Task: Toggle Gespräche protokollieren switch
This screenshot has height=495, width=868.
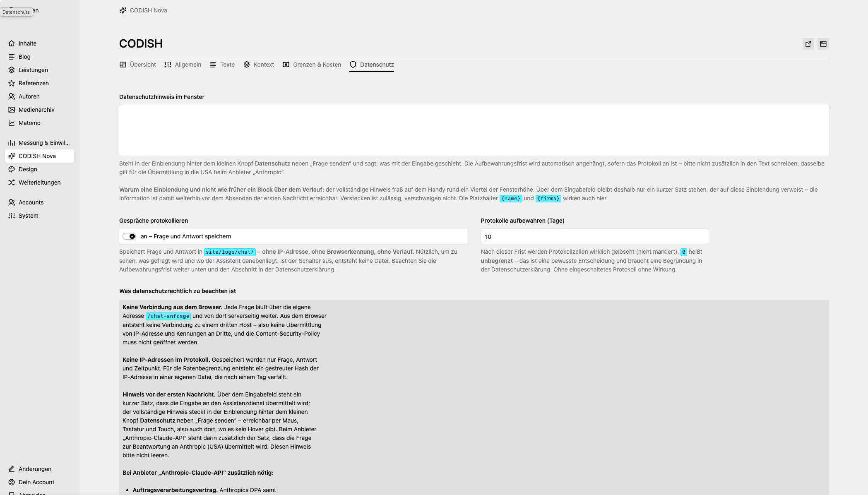Action: coord(129,236)
